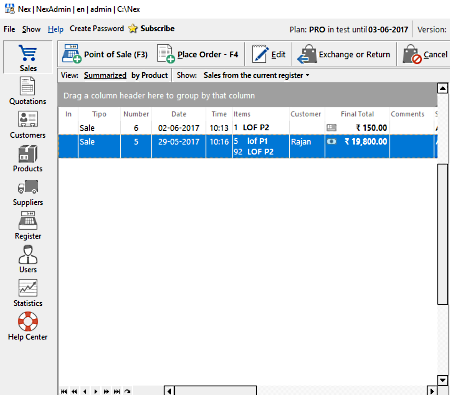Open the Register section
Viewport: 450px width, 395px height.
tap(28, 226)
